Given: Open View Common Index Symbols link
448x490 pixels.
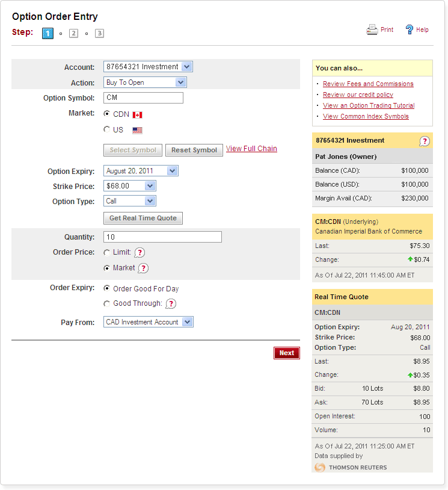Looking at the screenshot, I should tap(366, 116).
